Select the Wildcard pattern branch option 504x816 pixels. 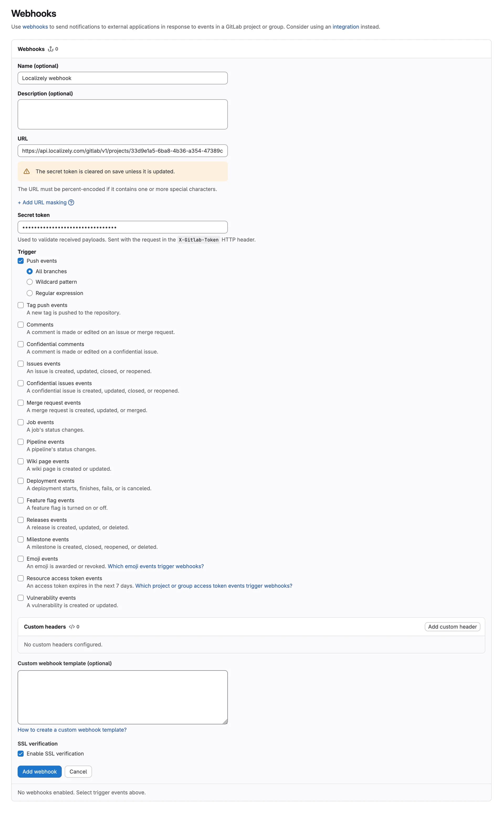click(30, 282)
